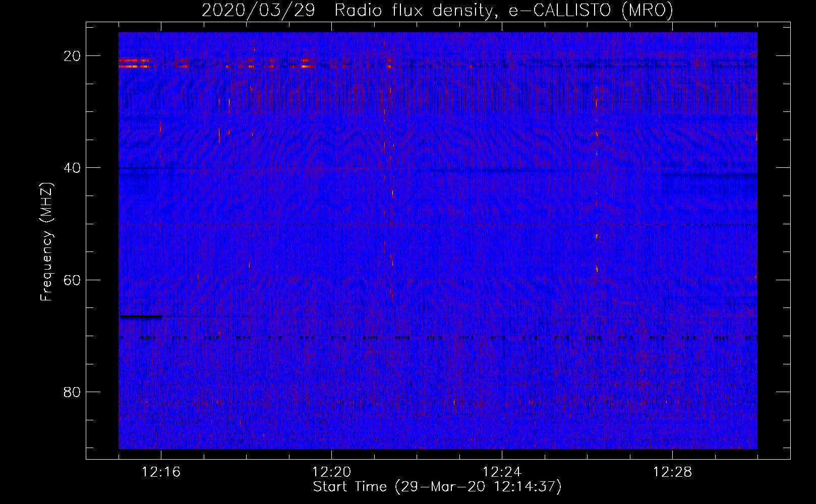
Task: Click the bright red interference band near 21 MHz
Action: click(x=135, y=64)
